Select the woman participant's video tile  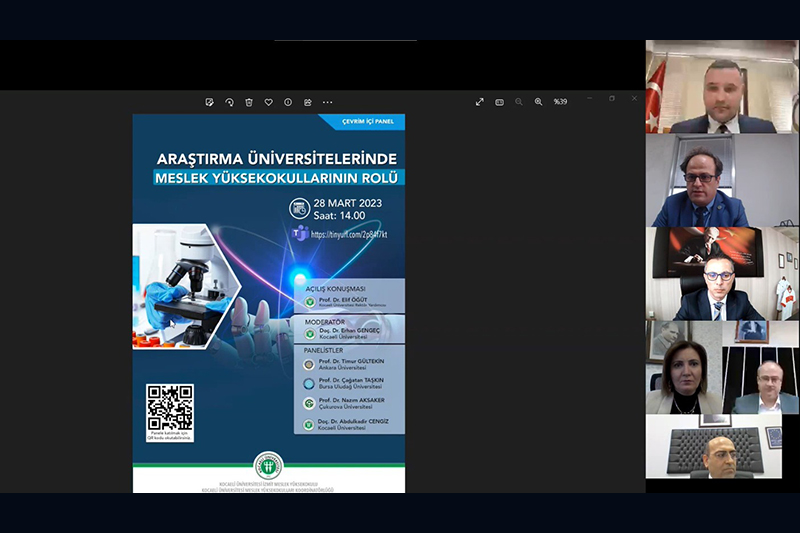pyautogui.click(x=683, y=367)
